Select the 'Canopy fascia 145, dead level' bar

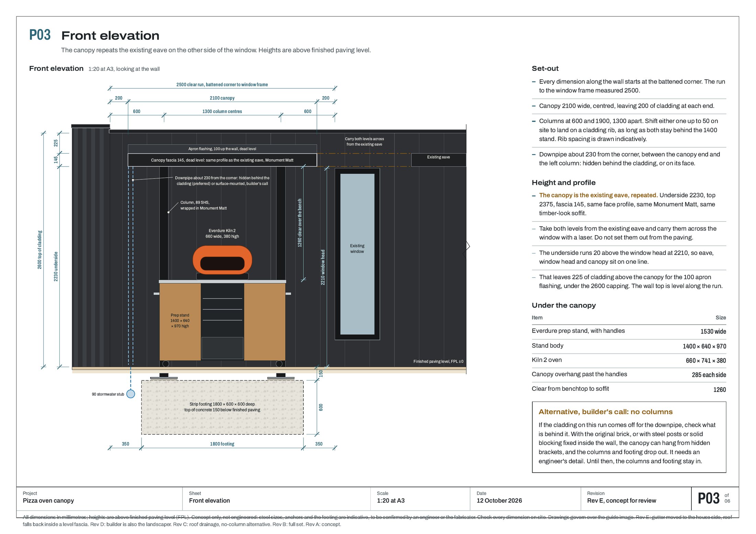tap(222, 160)
